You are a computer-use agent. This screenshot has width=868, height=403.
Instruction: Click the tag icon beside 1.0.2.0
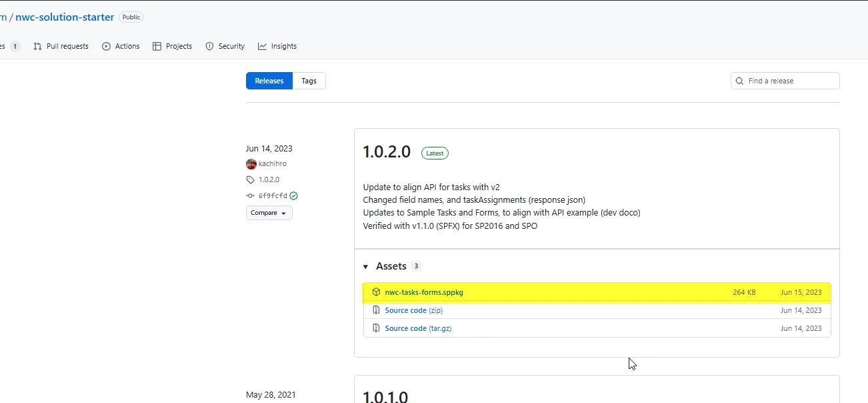click(x=251, y=180)
